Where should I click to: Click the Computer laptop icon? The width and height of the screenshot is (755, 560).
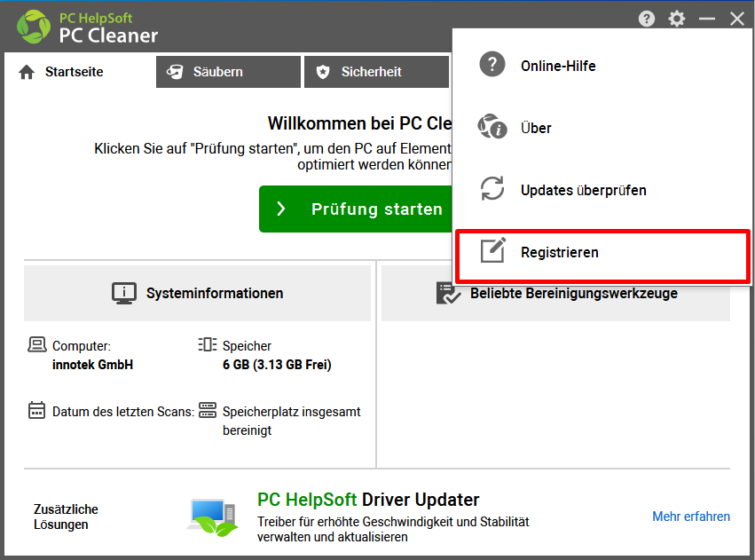tap(37, 344)
